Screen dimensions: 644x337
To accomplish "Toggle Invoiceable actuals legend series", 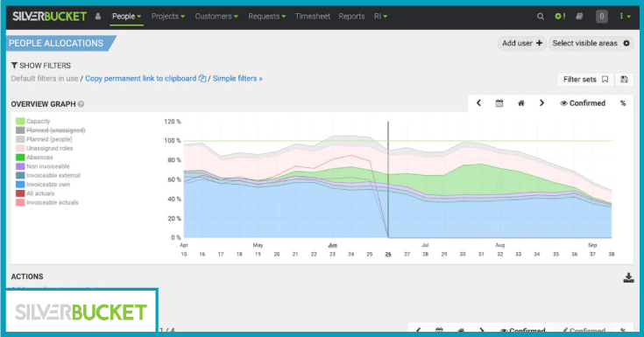I will point(47,202).
